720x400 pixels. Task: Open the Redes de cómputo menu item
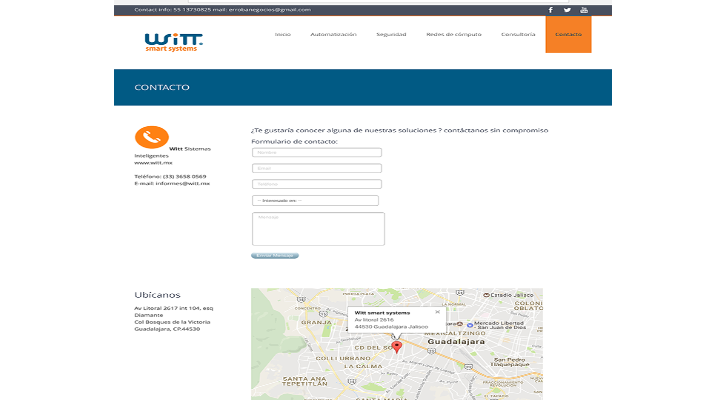[x=454, y=34]
